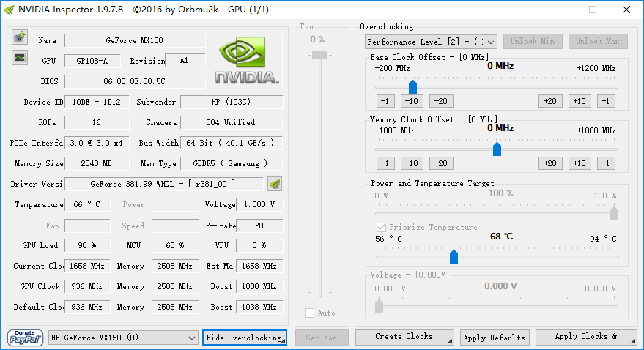
Task: Click Hide Overclocking button
Action: (x=245, y=338)
